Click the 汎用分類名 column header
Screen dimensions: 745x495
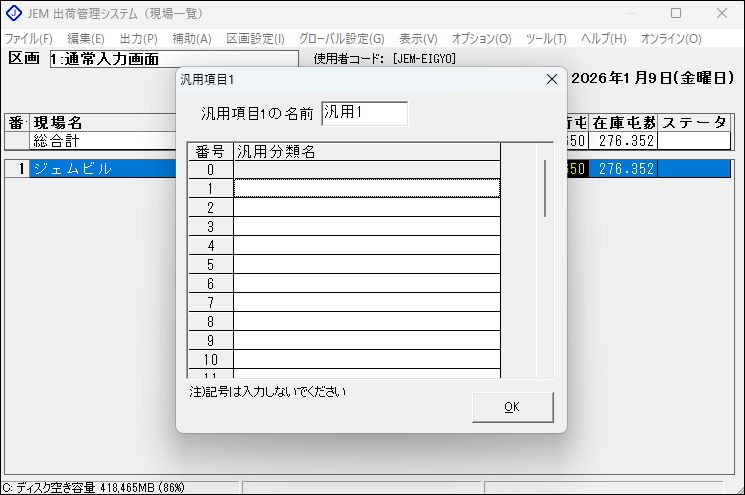366,152
